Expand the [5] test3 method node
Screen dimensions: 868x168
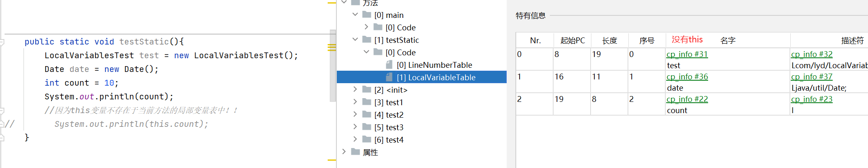click(x=355, y=127)
